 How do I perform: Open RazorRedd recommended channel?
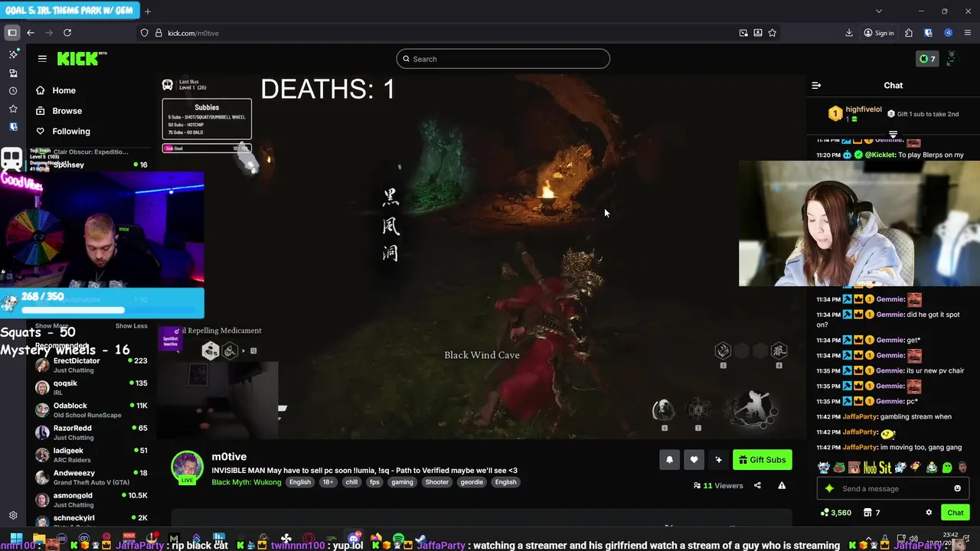pos(91,432)
